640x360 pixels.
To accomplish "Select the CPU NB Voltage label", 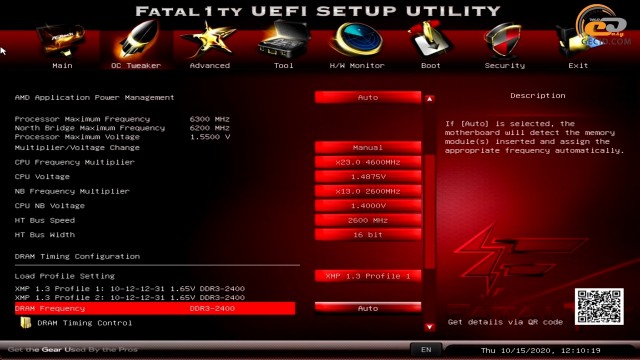I will (50, 205).
